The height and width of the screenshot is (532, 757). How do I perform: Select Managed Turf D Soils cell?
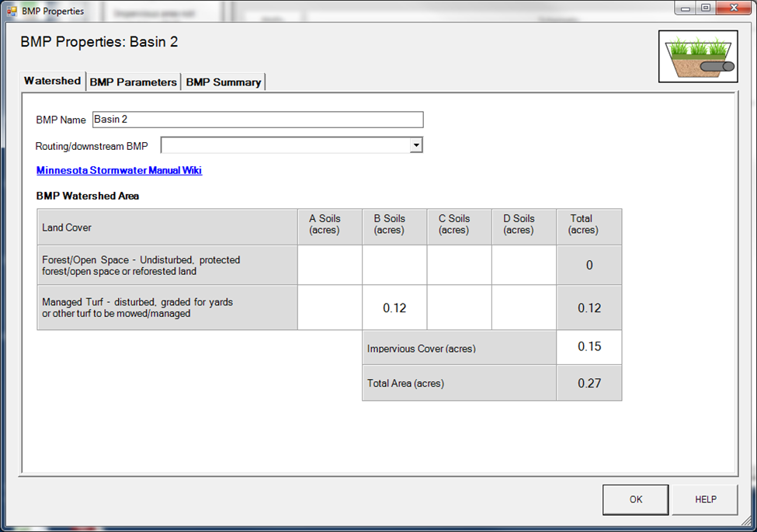click(523, 308)
